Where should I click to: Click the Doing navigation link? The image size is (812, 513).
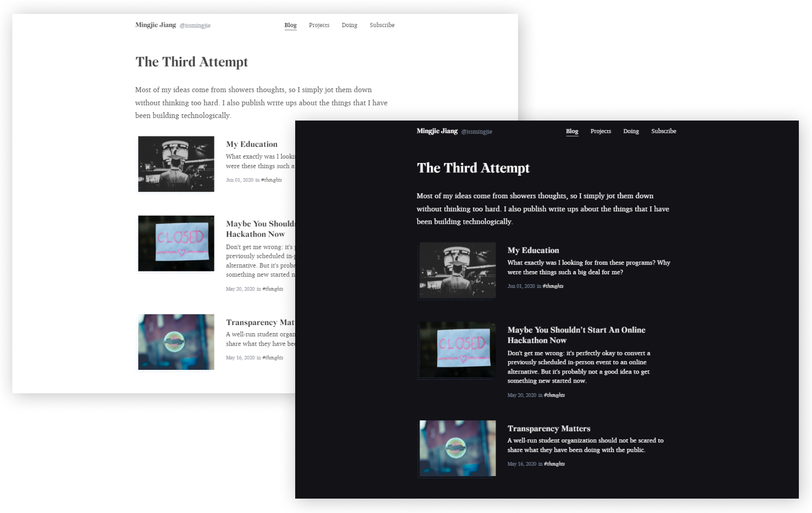(349, 25)
